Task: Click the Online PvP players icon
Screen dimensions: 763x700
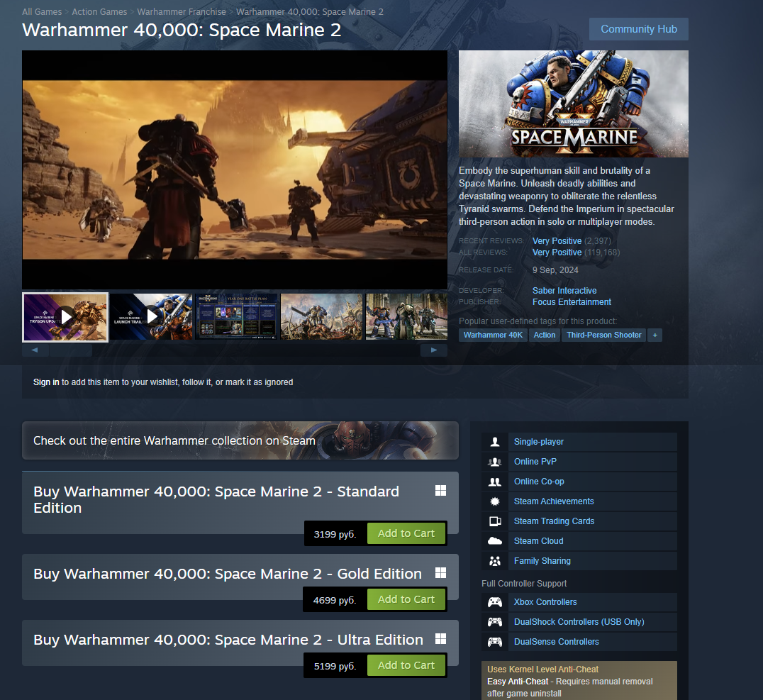Action: (x=495, y=462)
